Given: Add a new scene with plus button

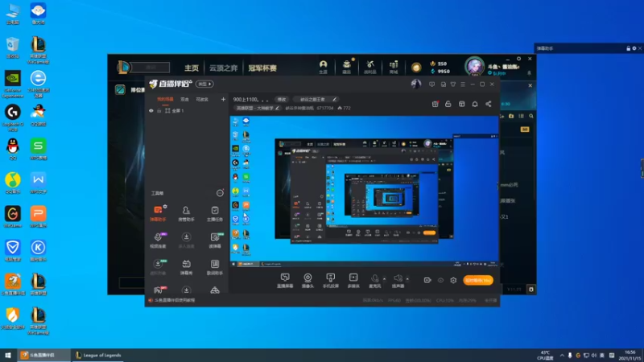Looking at the screenshot, I should (x=223, y=99).
